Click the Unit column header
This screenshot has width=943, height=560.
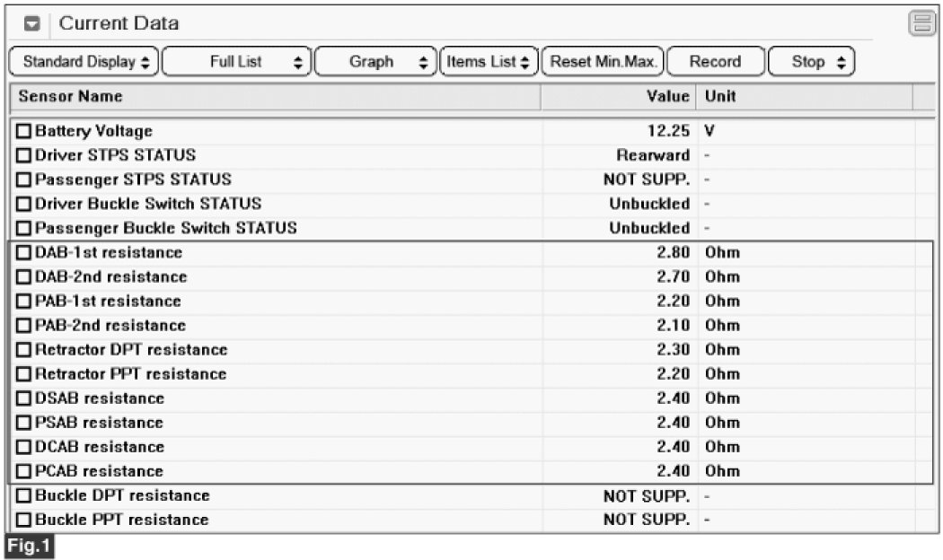tap(804, 97)
